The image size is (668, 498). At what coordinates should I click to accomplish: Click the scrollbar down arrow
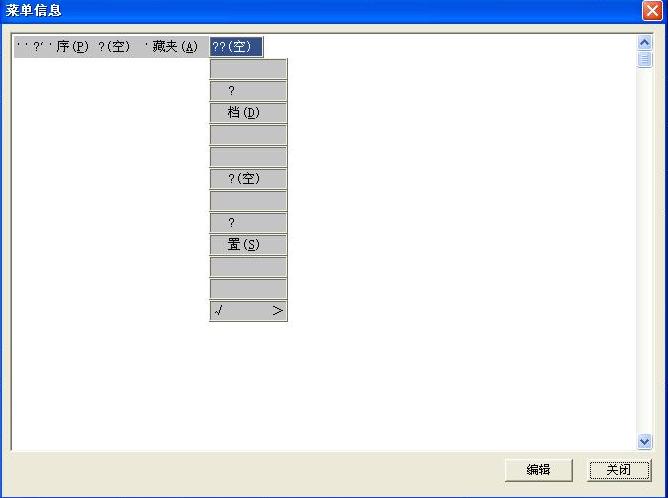[645, 441]
